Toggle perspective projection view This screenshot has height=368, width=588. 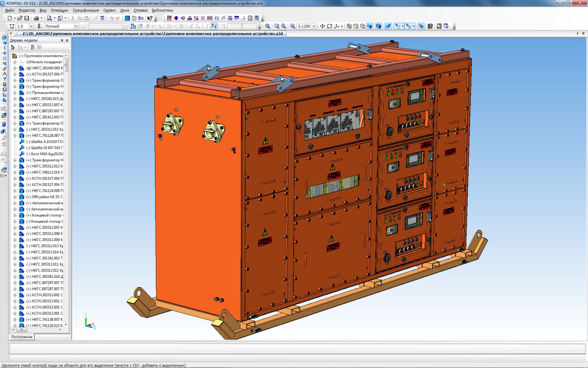pos(388,26)
